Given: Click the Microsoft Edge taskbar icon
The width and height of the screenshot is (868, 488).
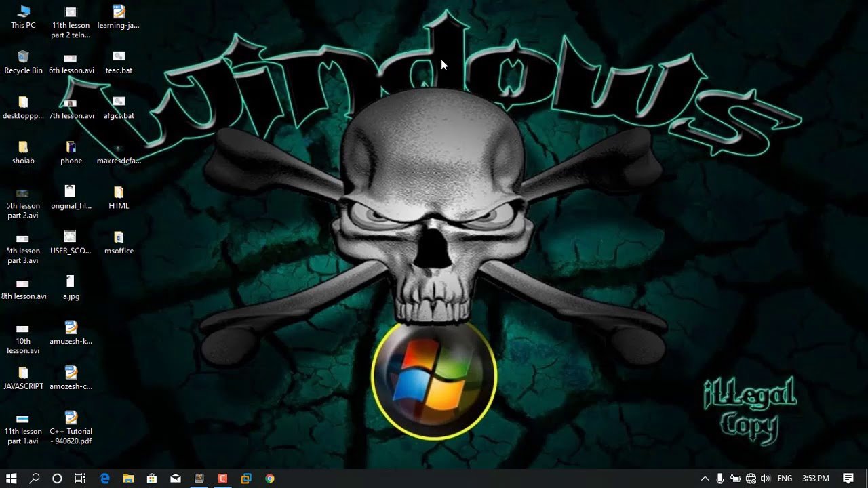Looking at the screenshot, I should (x=105, y=479).
